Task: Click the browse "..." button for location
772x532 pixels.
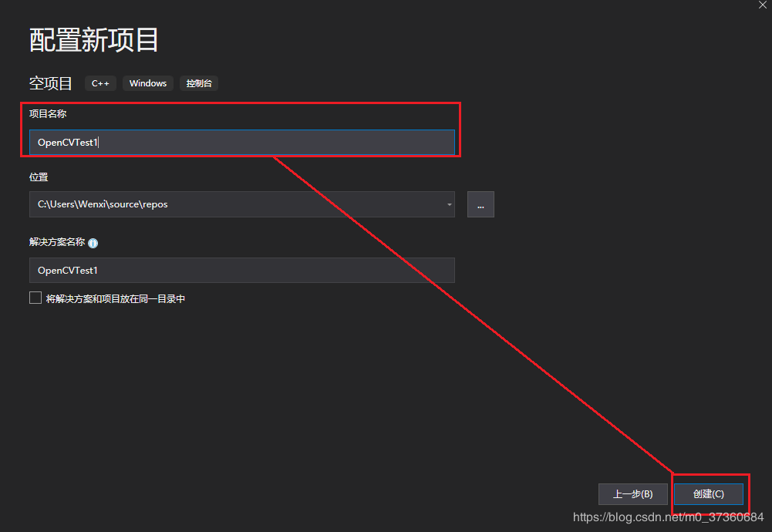Action: click(x=480, y=205)
